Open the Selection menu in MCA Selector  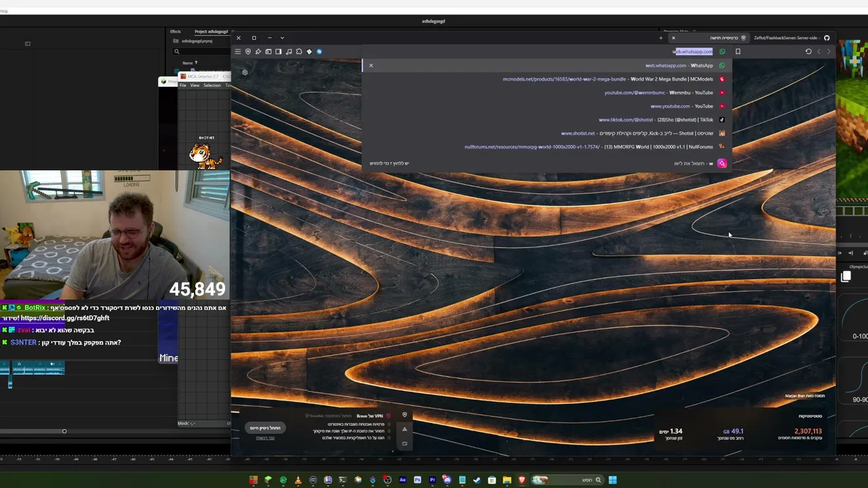click(212, 85)
